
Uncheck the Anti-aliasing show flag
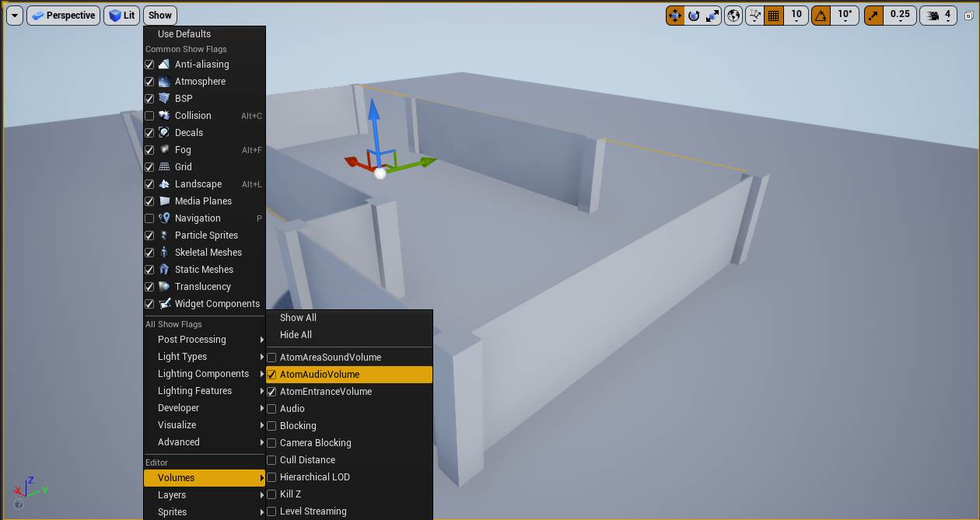[149, 64]
